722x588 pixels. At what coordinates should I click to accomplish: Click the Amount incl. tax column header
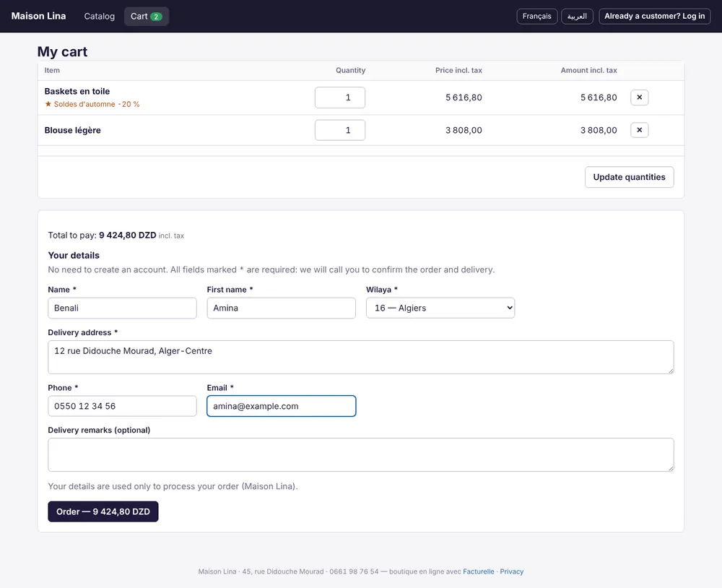pos(588,71)
